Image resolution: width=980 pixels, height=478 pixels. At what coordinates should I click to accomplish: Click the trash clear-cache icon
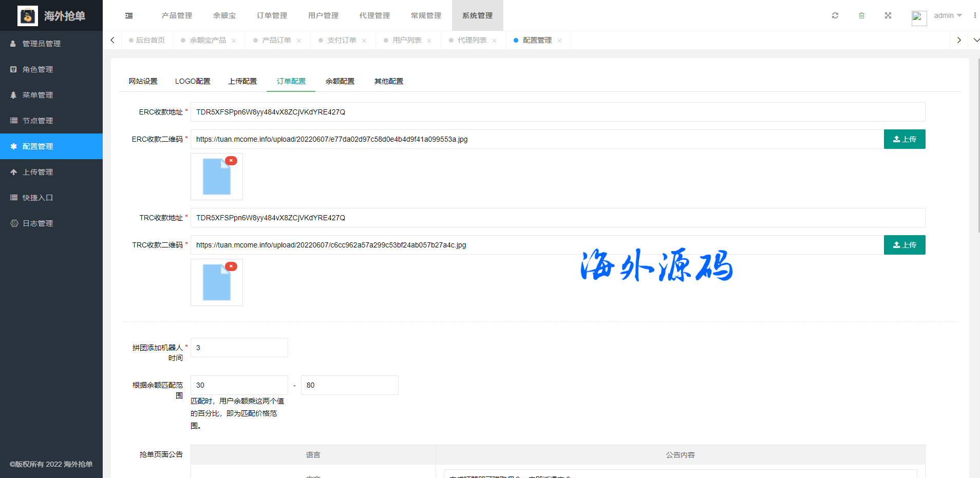tap(861, 15)
